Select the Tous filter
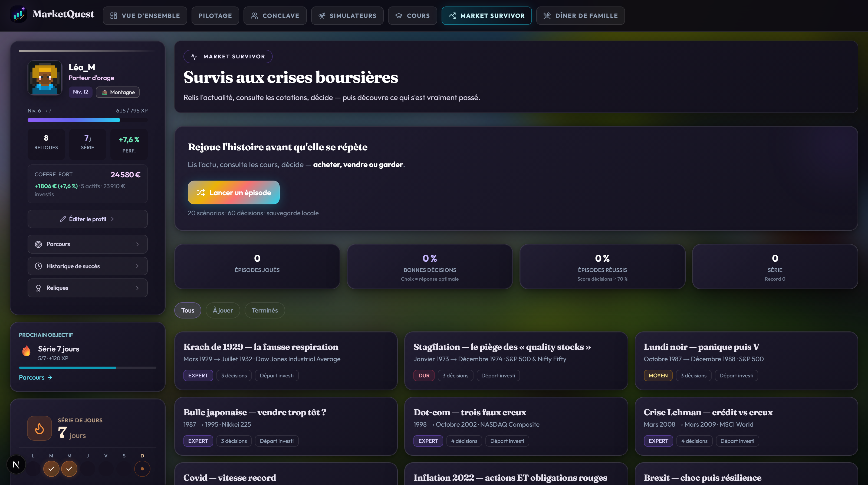Viewport: 868px width, 485px height. pos(188,310)
